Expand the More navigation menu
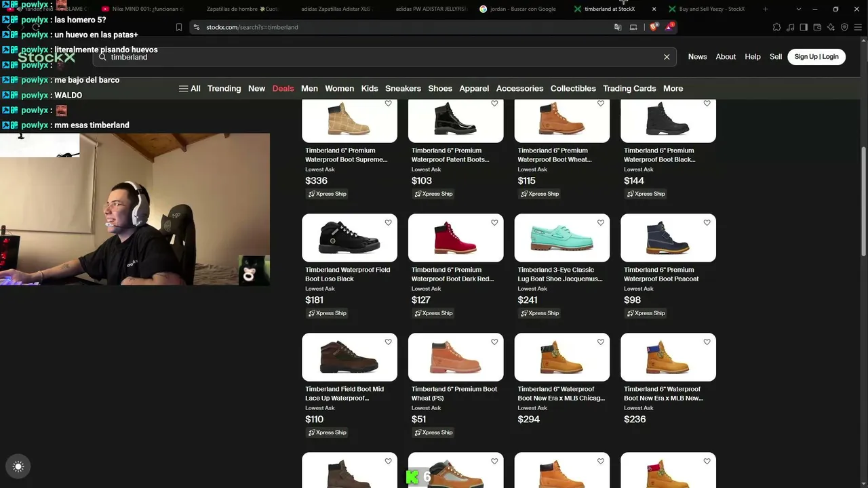Viewport: 868px width, 488px height. point(673,89)
